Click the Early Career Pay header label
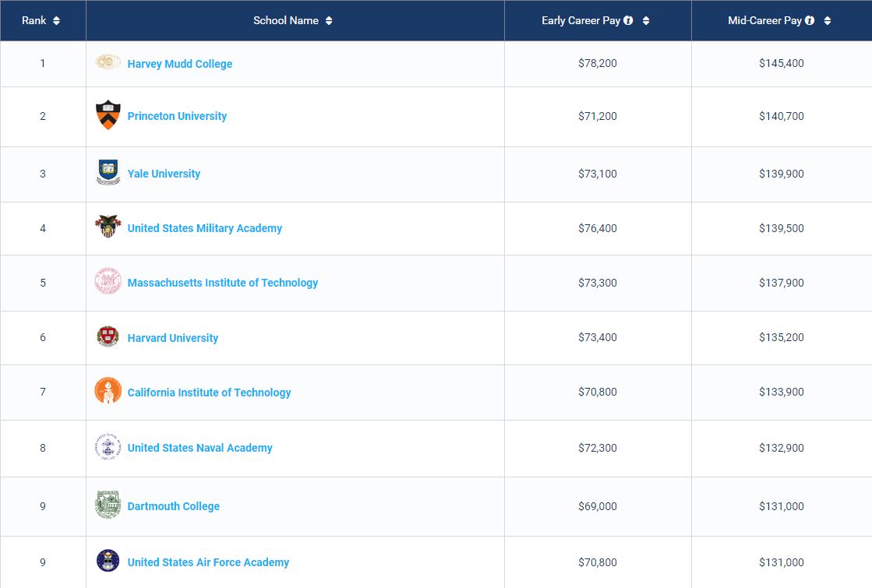872x588 pixels. pyautogui.click(x=581, y=20)
